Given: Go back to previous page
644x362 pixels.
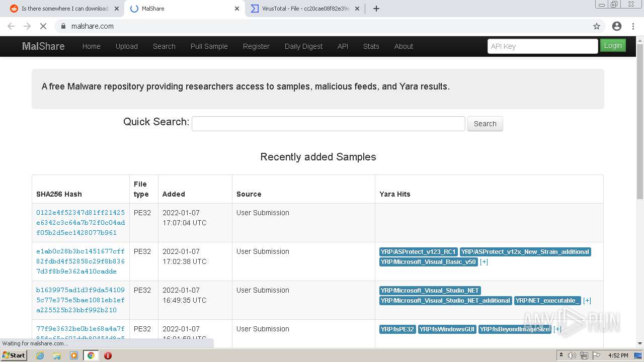Looking at the screenshot, I should point(11,26).
